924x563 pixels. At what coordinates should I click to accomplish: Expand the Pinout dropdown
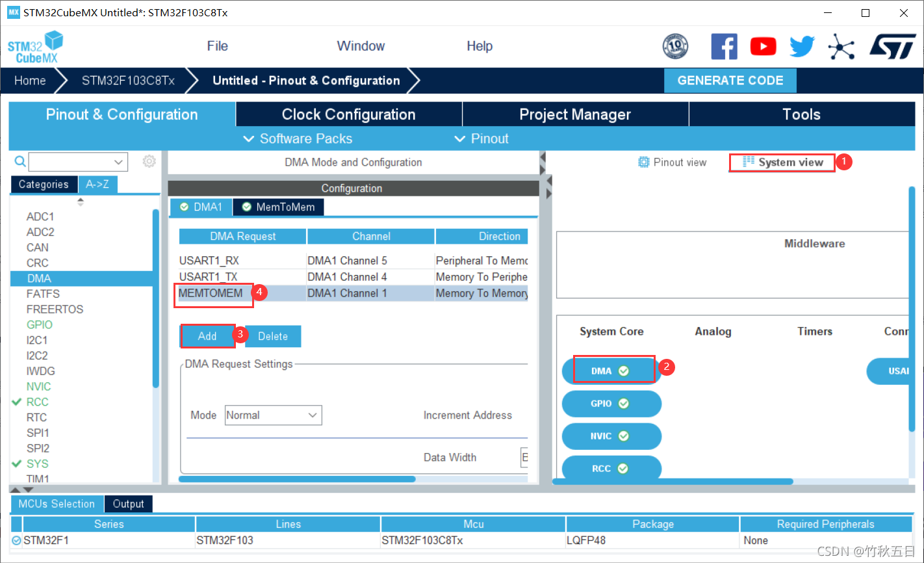tap(481, 138)
